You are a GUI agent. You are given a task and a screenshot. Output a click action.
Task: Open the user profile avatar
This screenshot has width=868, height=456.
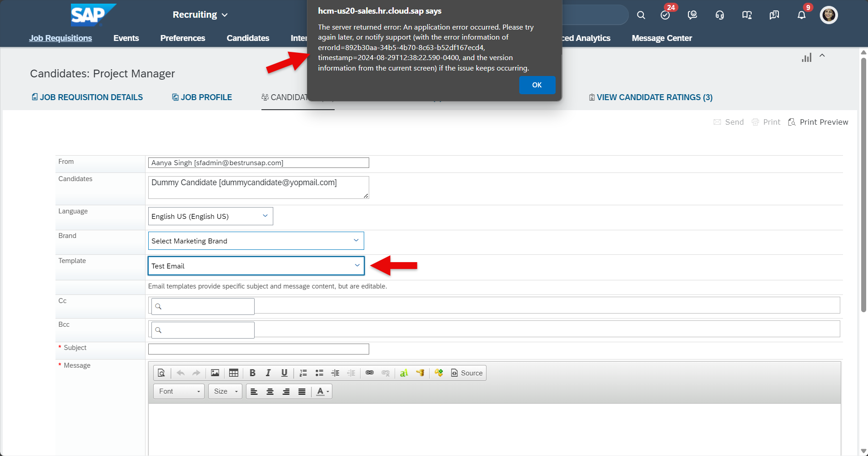pos(829,15)
